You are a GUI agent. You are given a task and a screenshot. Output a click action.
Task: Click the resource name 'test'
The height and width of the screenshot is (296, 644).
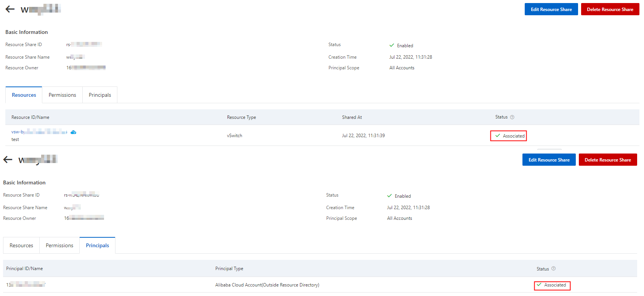(x=15, y=139)
